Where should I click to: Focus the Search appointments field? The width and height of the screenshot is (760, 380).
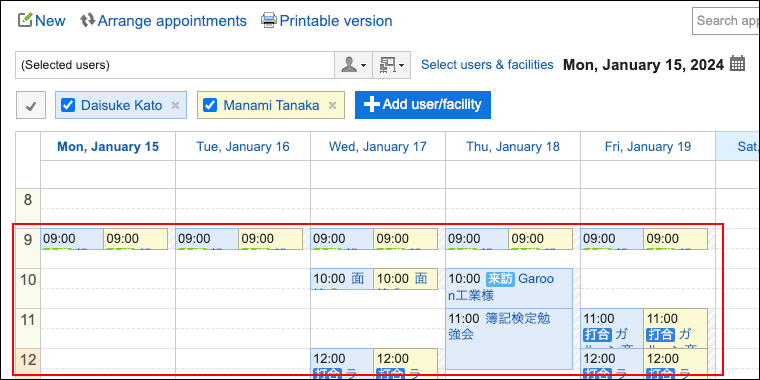coord(726,21)
